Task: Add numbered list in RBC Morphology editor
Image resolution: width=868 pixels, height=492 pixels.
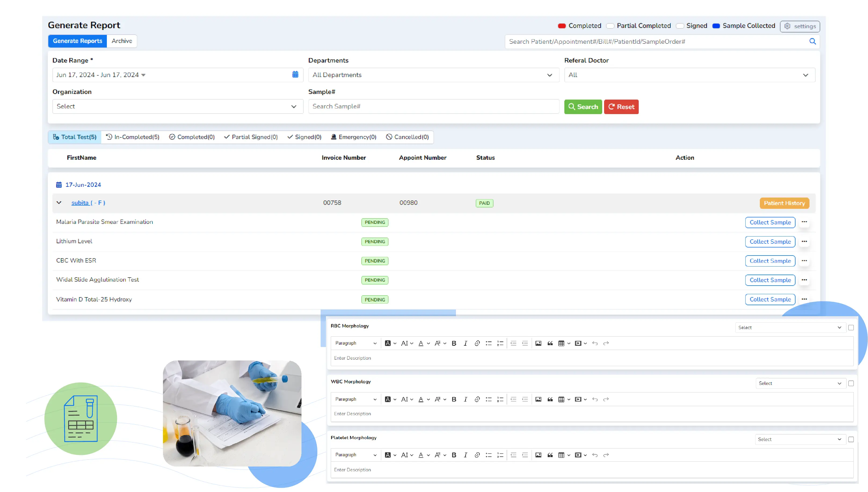Action: click(x=500, y=343)
